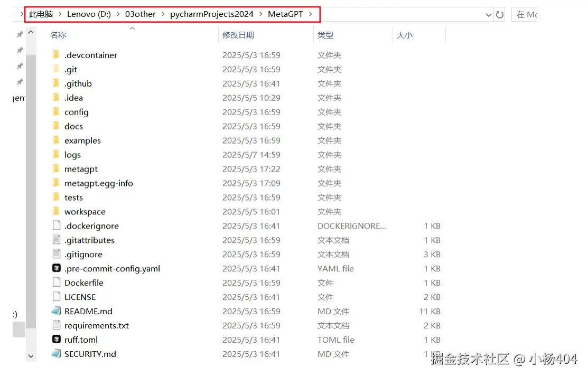Click the .gitignore file icon
Screen dimensions: 588x377
56,253
